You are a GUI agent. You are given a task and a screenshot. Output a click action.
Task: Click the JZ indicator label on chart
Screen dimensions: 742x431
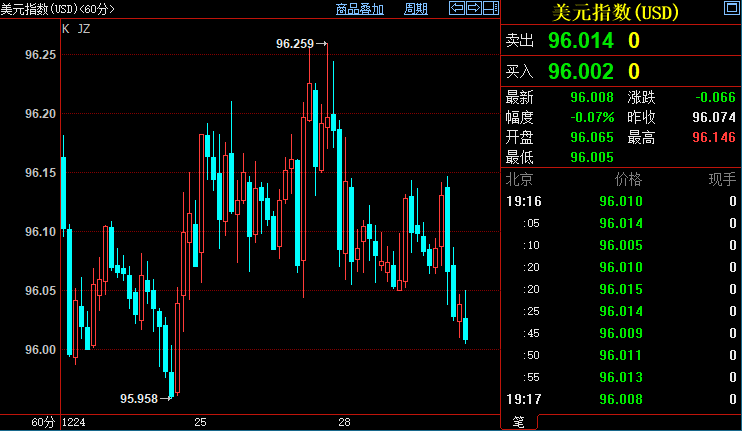coord(83,28)
